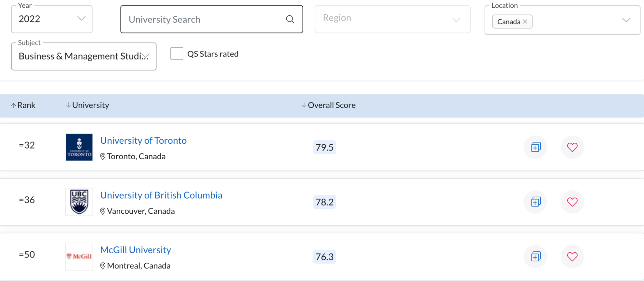Remove the Canada location filter tag

pos(525,22)
